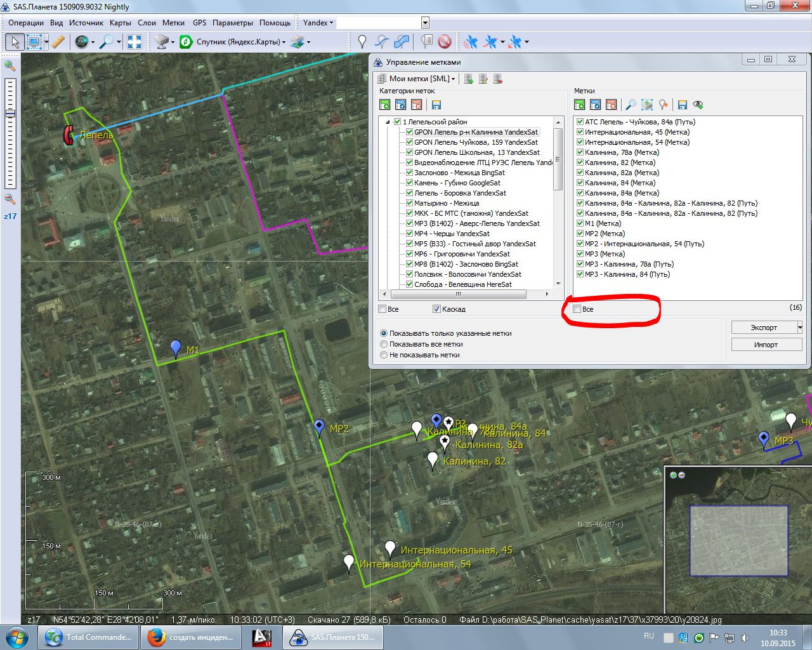Click the Экспорт button

pyautogui.click(x=763, y=328)
